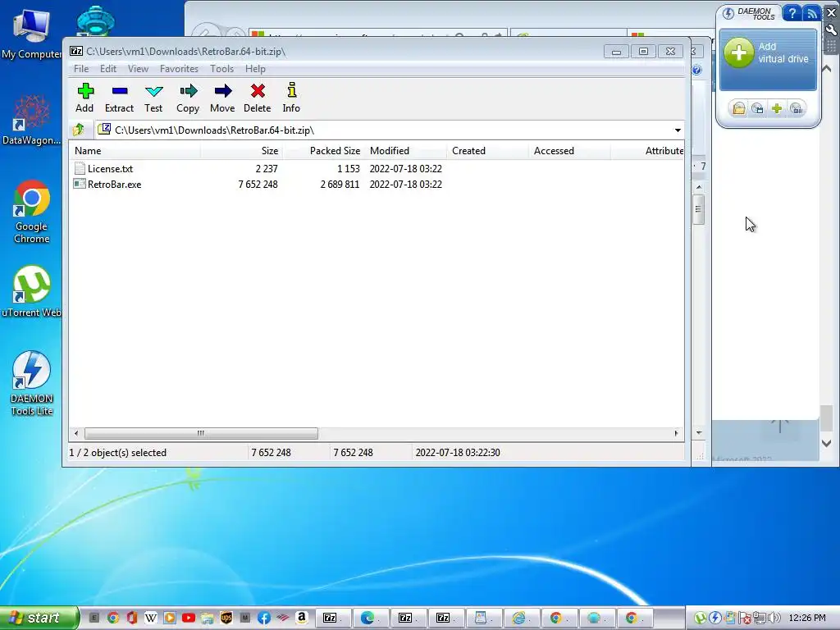Select the License.txt file row
Screen dimensions: 840x630
377,169
